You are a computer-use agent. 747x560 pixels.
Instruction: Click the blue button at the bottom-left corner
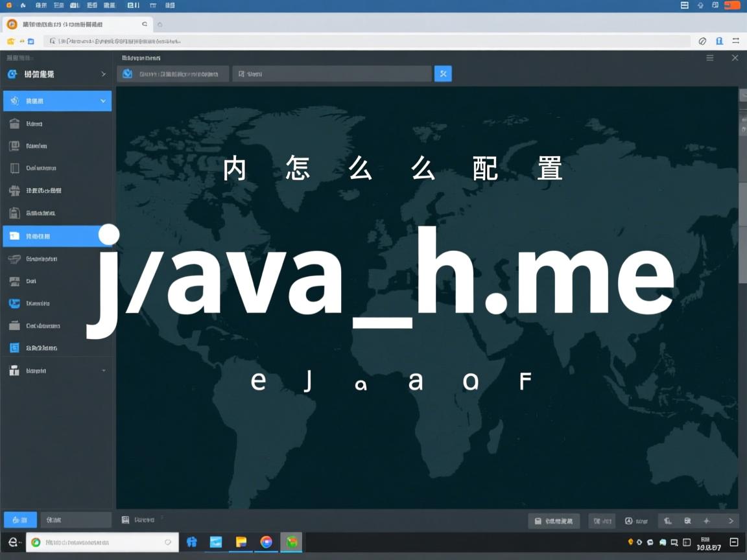(x=19, y=519)
